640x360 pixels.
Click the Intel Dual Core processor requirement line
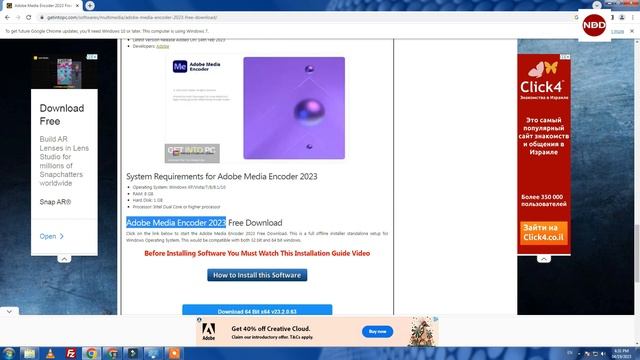pyautogui.click(x=176, y=207)
